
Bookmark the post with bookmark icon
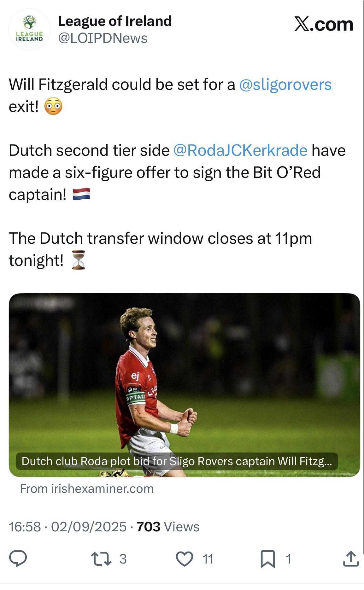[268, 559]
